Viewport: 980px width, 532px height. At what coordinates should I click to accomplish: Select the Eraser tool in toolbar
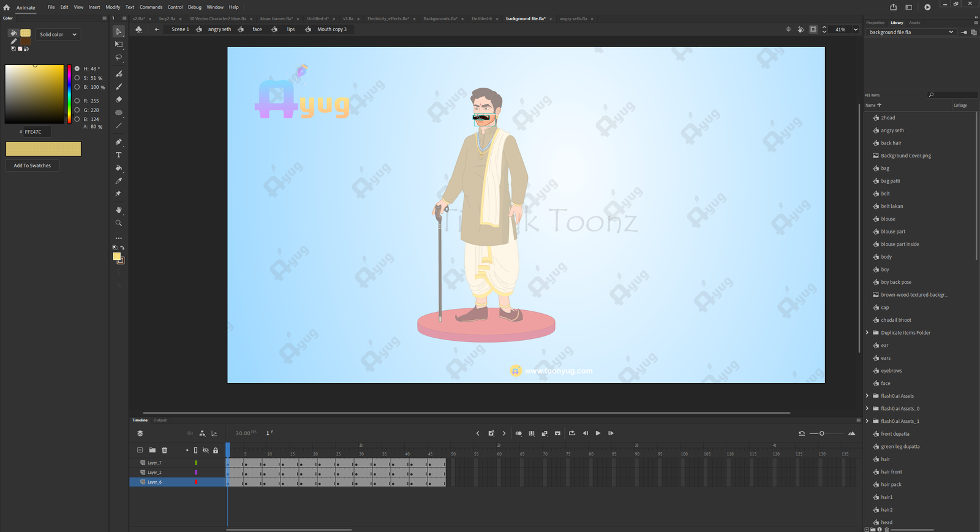[119, 99]
